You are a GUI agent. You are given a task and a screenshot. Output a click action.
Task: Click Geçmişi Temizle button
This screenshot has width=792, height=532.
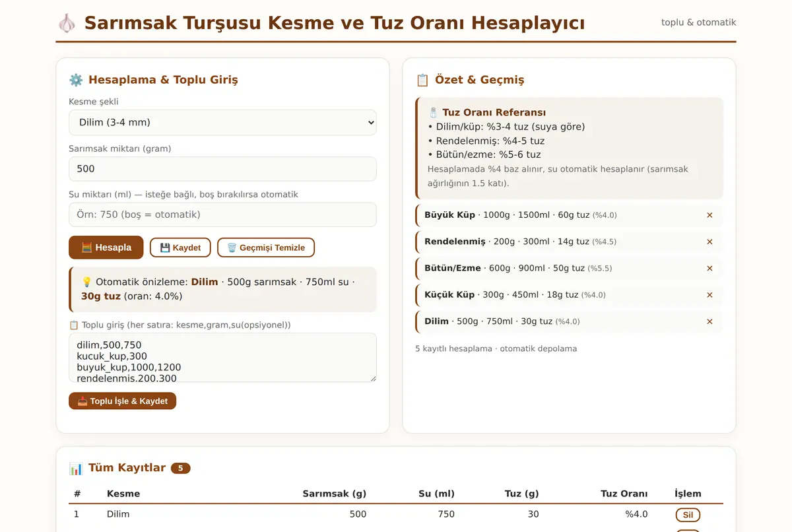(266, 248)
